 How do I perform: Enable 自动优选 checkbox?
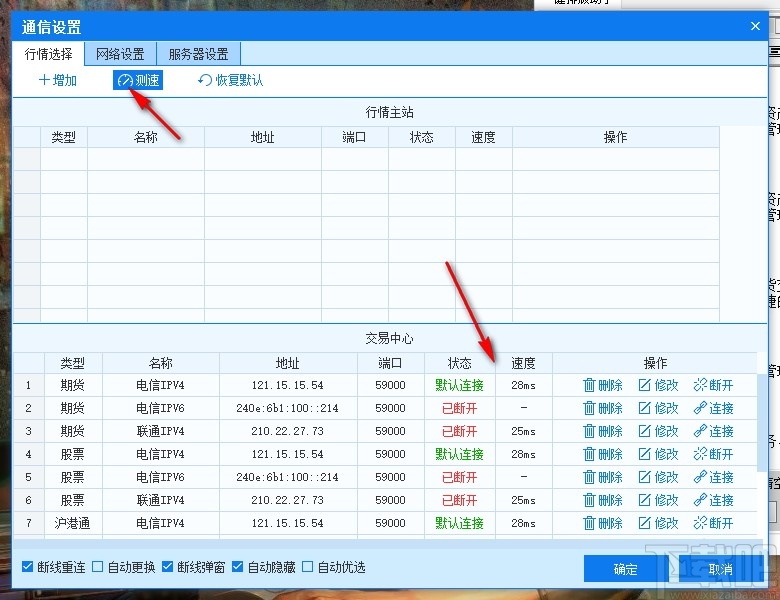click(x=307, y=567)
